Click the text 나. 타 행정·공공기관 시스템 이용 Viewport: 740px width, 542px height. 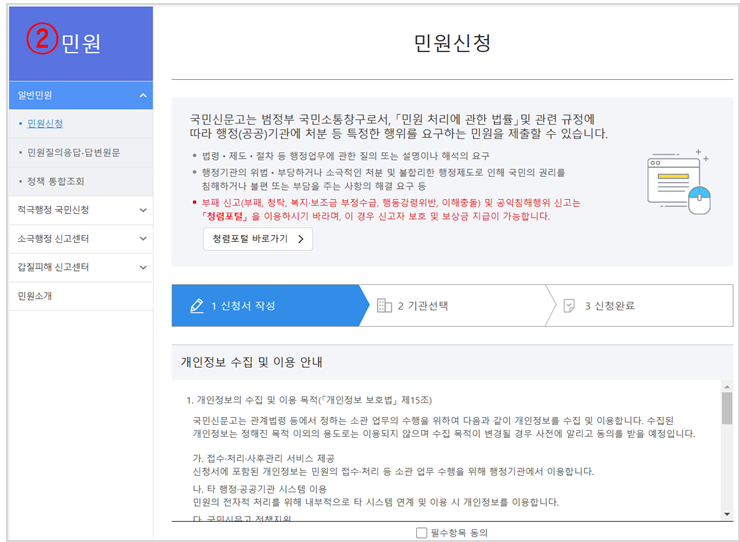260,489
